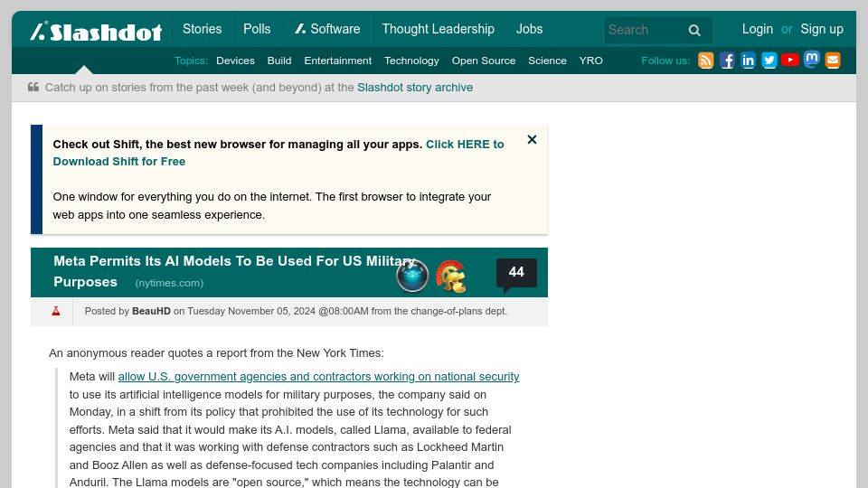The width and height of the screenshot is (868, 488).
Task: Click HERE to Download Shift link
Action: (278, 153)
